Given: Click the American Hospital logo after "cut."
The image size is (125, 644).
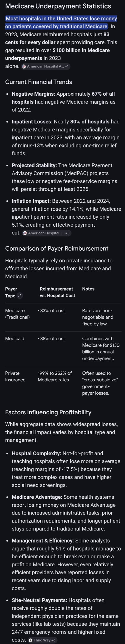Looking at the screenshot, I should (25, 233).
